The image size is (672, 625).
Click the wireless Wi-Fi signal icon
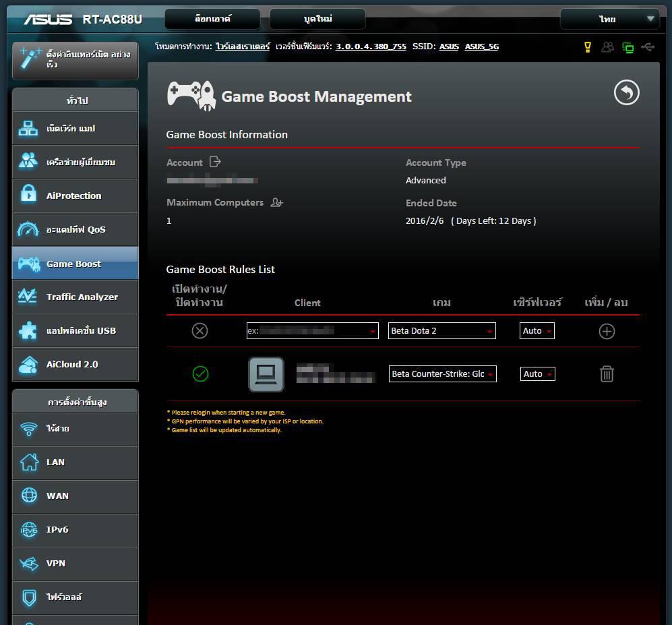coord(29,428)
